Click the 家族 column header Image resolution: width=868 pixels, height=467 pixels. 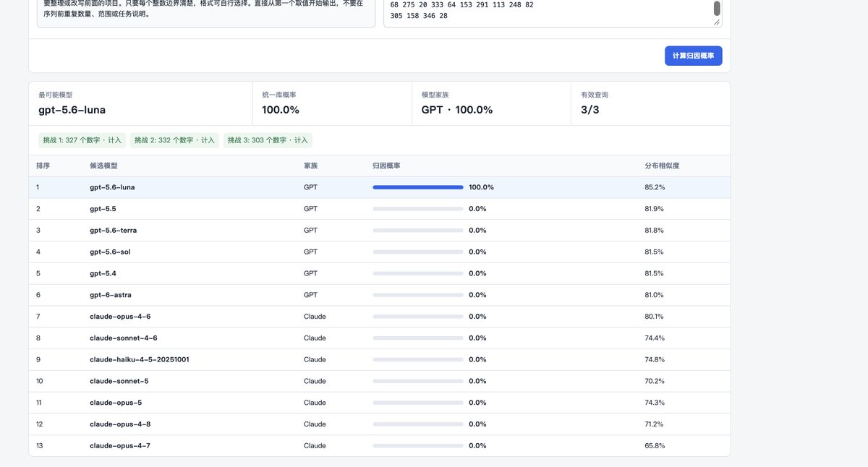click(x=310, y=166)
